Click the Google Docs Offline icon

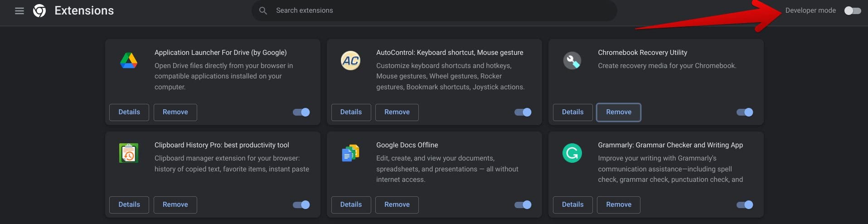[x=350, y=153]
